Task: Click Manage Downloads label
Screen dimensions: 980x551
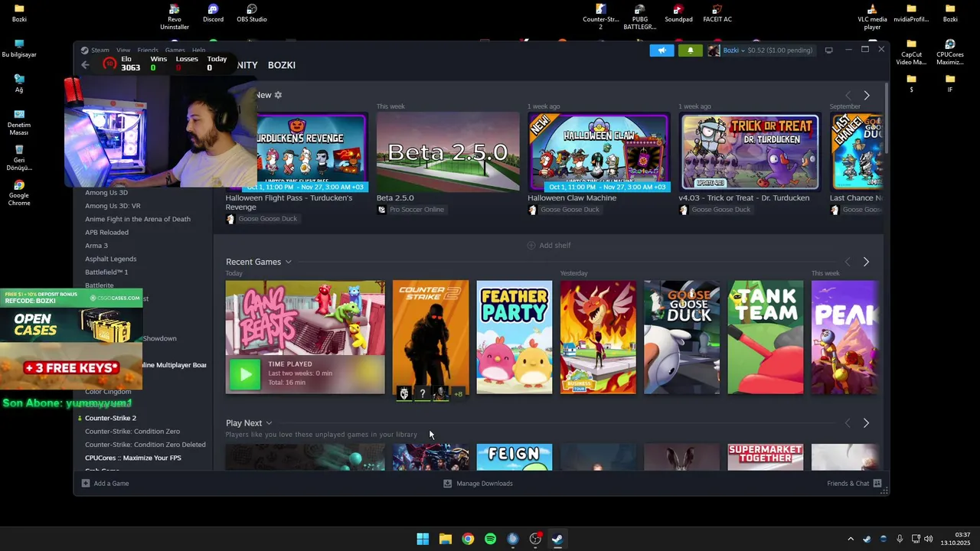Action: [x=485, y=484]
